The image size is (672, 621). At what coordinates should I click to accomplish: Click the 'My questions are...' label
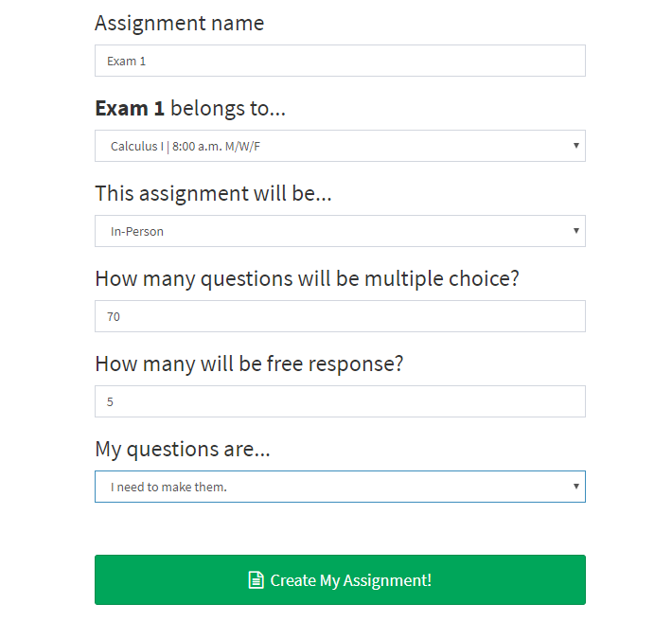point(183,450)
